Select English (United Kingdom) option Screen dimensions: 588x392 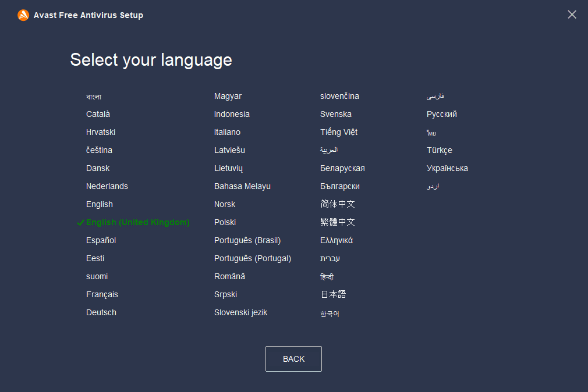click(137, 222)
